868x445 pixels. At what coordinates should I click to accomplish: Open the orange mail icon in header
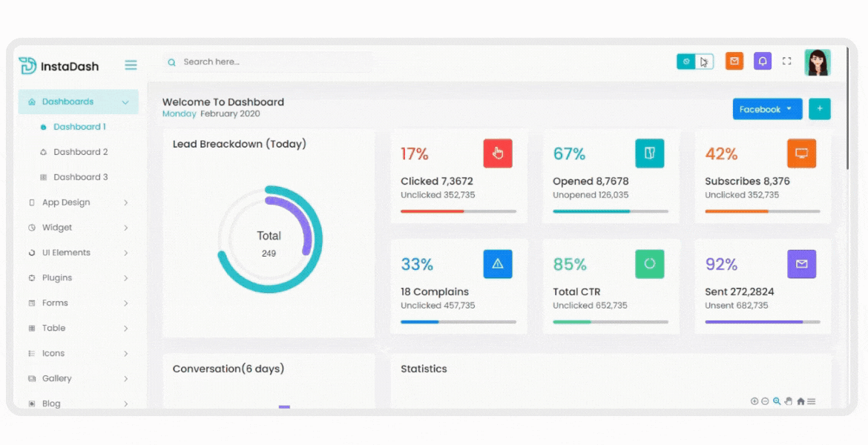(734, 62)
